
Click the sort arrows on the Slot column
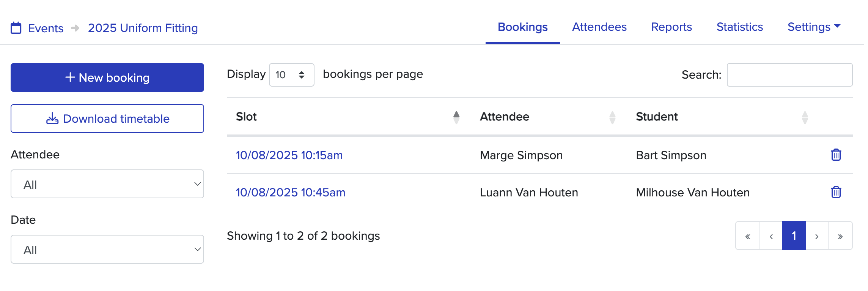click(456, 117)
